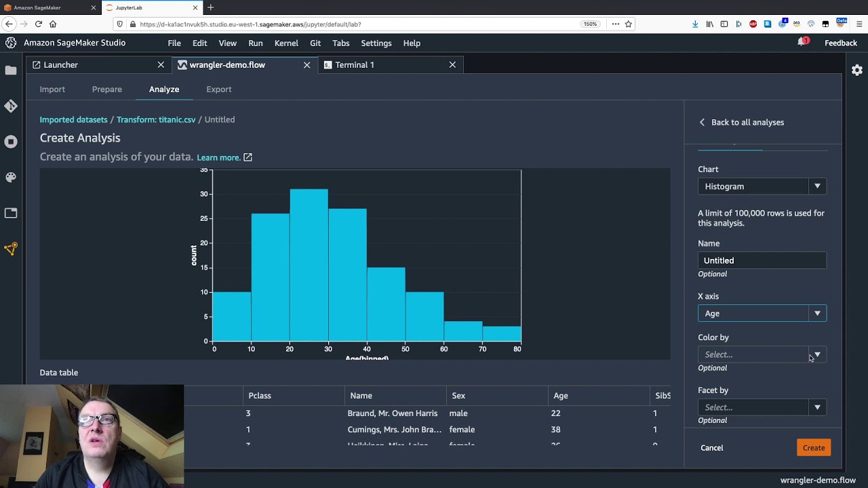Reload the page in browser
Viewport: 868px width, 488px height.
[x=39, y=24]
